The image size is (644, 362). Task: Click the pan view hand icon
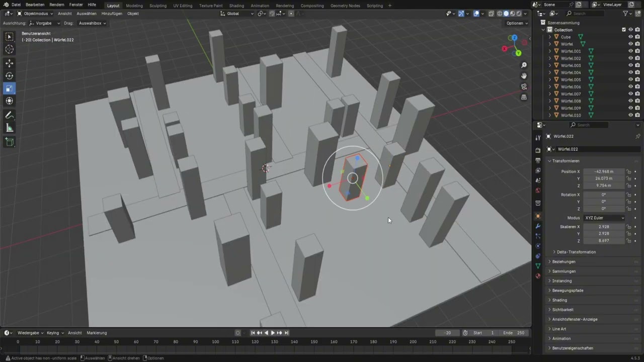(524, 75)
